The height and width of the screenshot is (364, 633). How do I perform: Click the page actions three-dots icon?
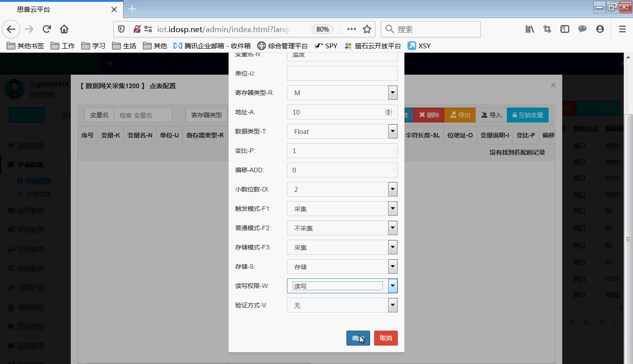coord(351,29)
